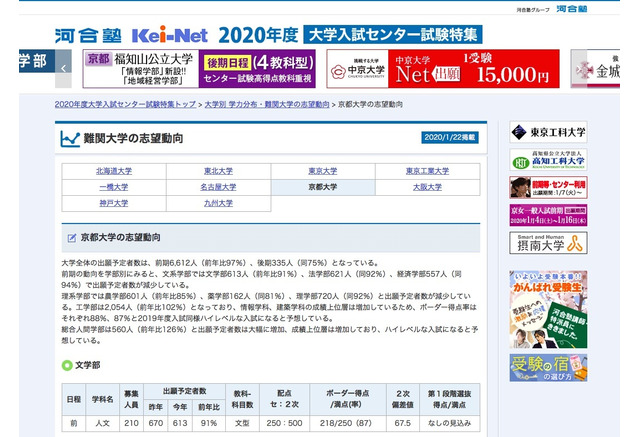
Task: Switch to 大阪大学 page
Action: coord(428,187)
